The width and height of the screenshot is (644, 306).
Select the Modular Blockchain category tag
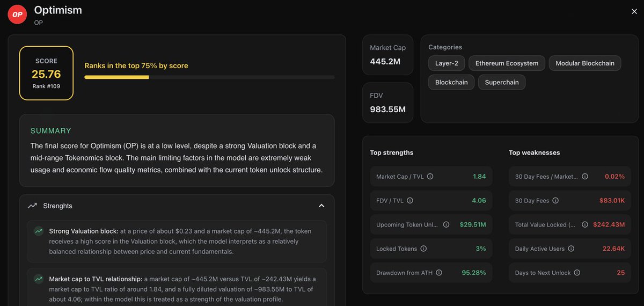[585, 63]
